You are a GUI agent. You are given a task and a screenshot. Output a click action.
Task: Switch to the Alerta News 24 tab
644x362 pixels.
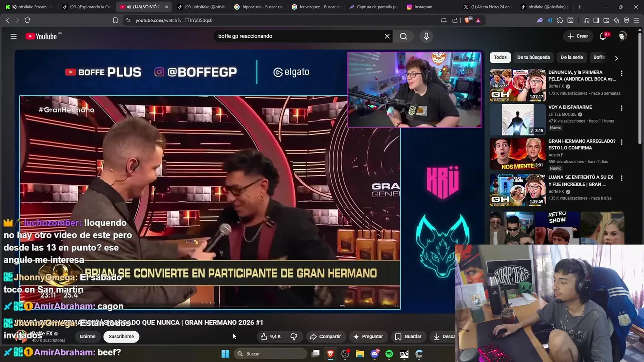coord(487,7)
